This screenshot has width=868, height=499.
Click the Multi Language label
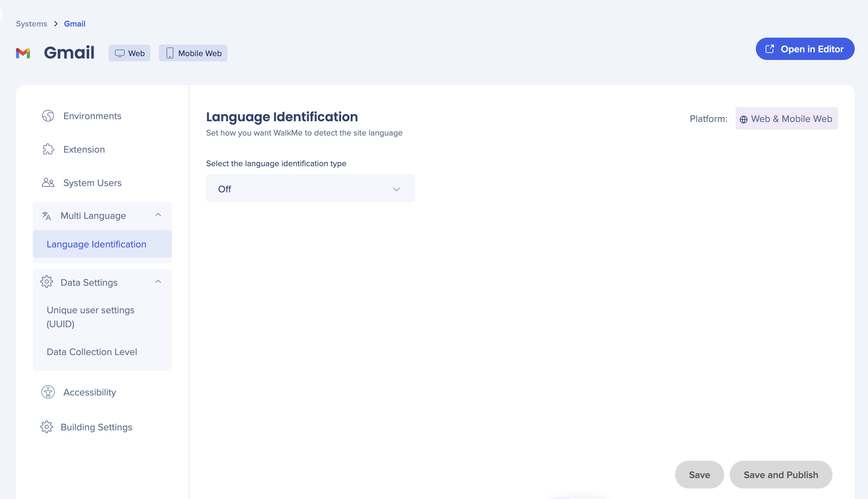[93, 216]
